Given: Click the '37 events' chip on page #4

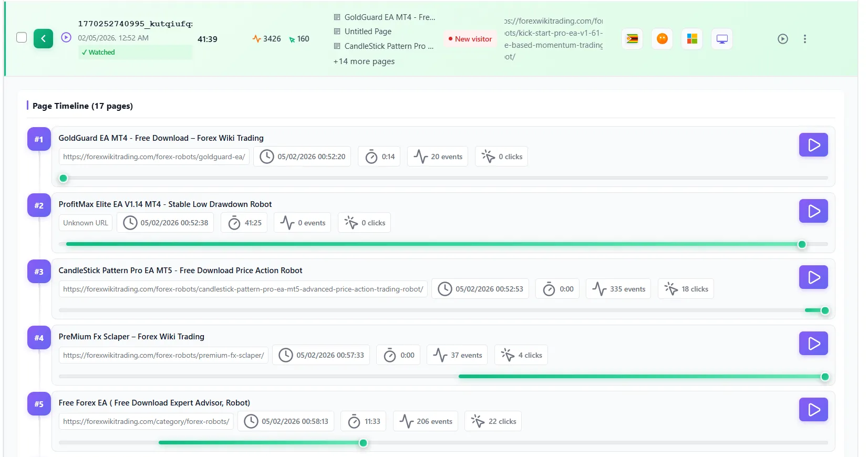Looking at the screenshot, I should point(458,355).
